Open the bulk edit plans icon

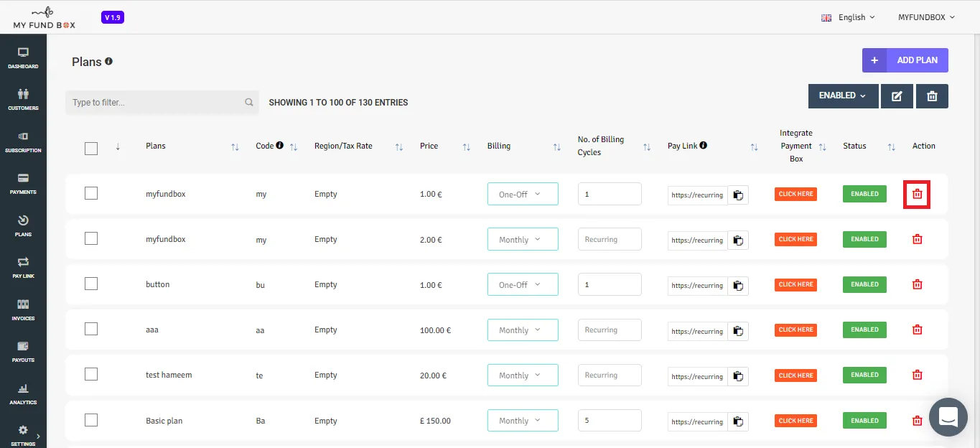pos(897,96)
